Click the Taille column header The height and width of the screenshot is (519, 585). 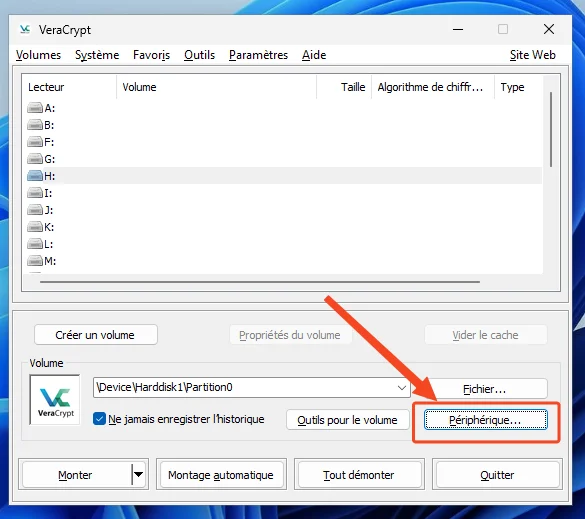[344, 87]
